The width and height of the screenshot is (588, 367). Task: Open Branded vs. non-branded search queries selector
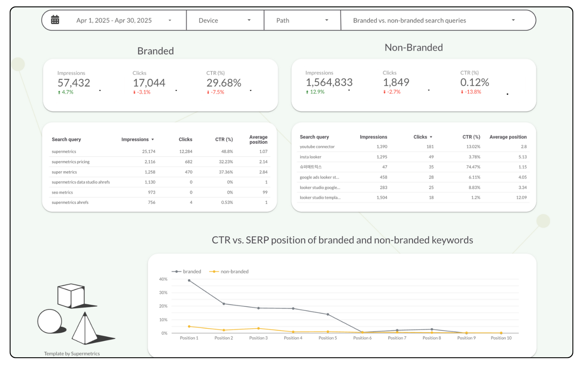513,20
